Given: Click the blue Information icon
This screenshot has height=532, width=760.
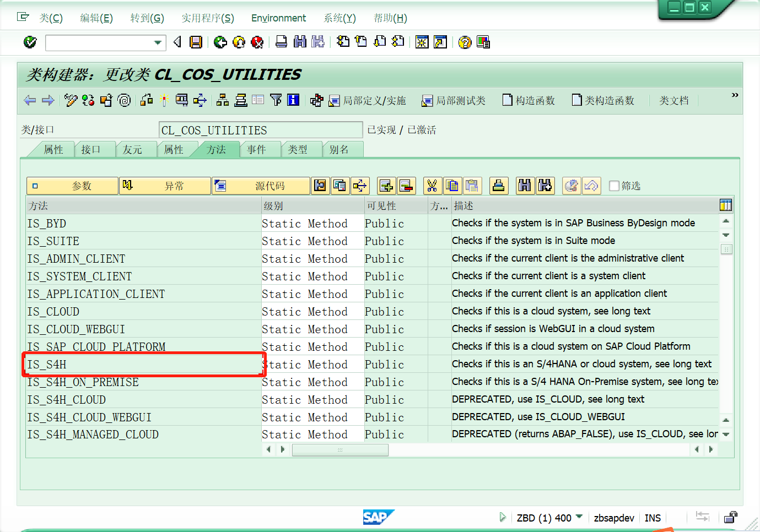Looking at the screenshot, I should [293, 100].
